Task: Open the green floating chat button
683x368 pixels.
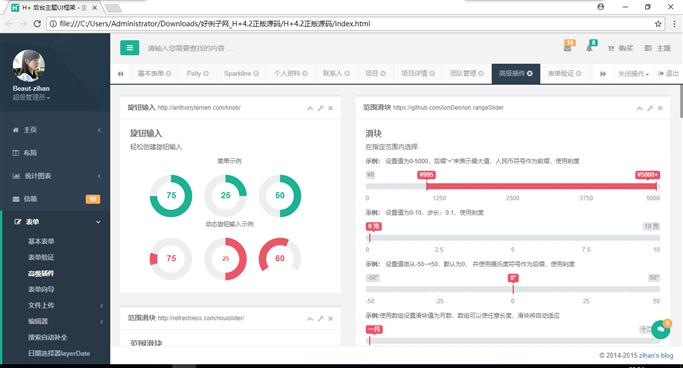Action: [661, 330]
